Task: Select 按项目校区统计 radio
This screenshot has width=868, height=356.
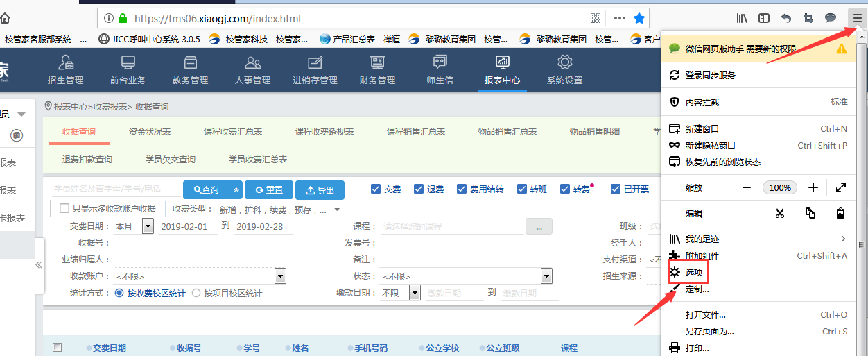Action: tap(196, 294)
